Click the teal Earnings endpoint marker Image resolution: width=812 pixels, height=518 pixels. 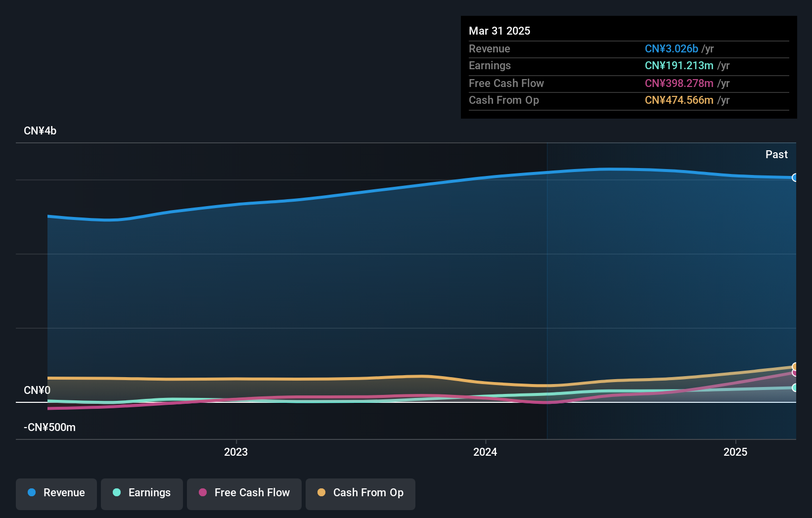(x=795, y=388)
